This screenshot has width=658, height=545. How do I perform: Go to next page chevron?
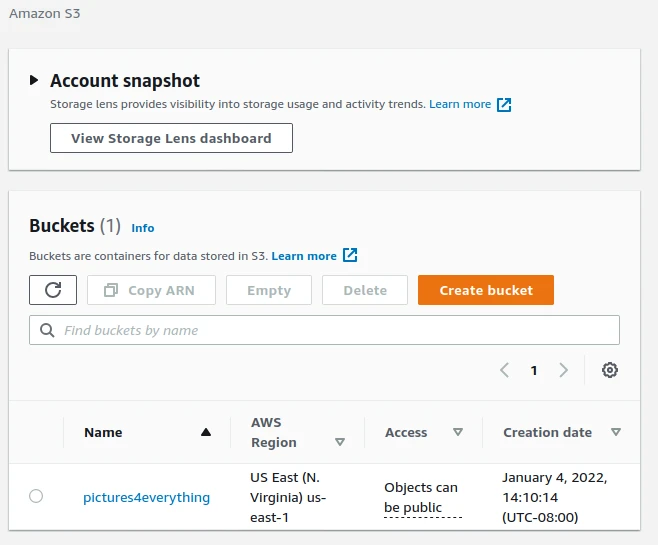pos(564,370)
